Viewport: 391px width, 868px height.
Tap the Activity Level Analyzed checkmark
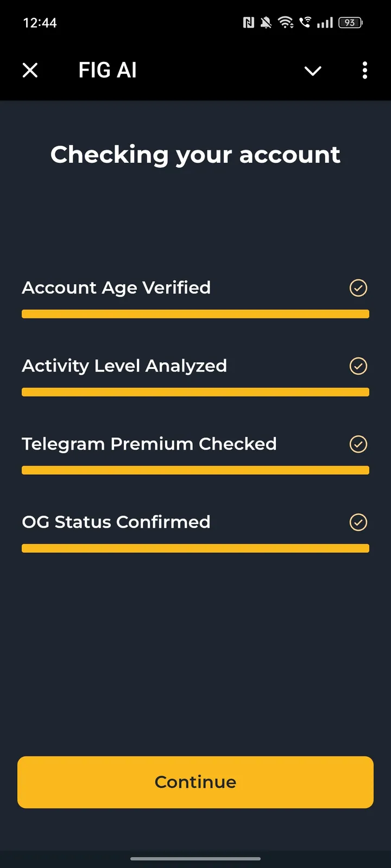point(358,366)
